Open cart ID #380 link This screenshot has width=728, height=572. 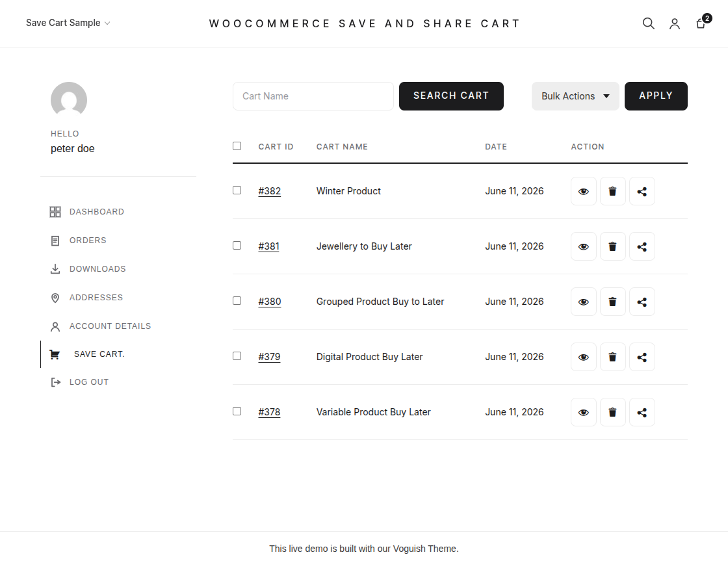pyautogui.click(x=270, y=302)
